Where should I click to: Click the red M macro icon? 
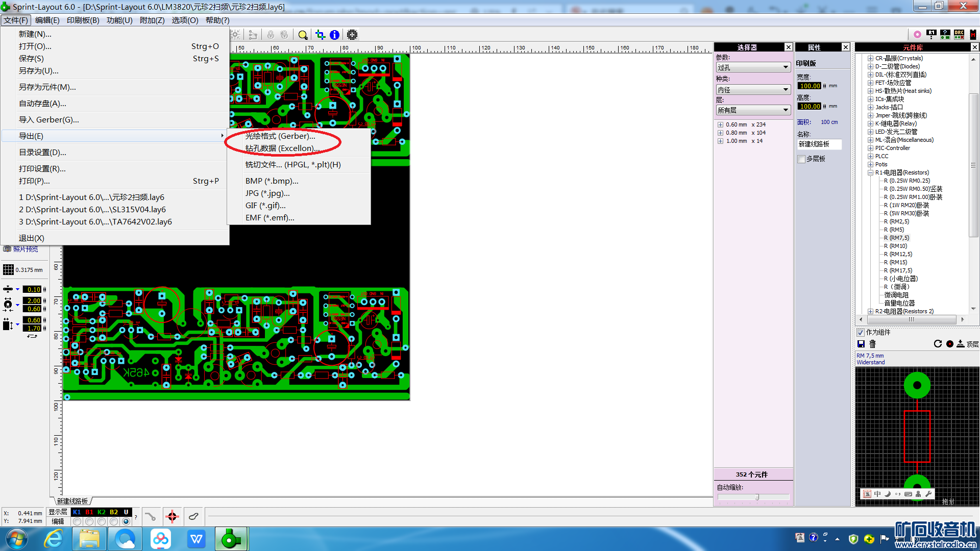[x=973, y=34]
